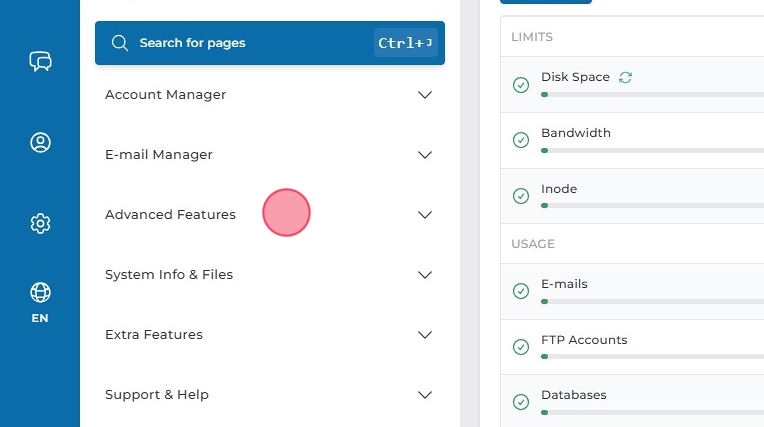Open the Support & Help menu
764x427 pixels.
pyautogui.click(x=157, y=395)
